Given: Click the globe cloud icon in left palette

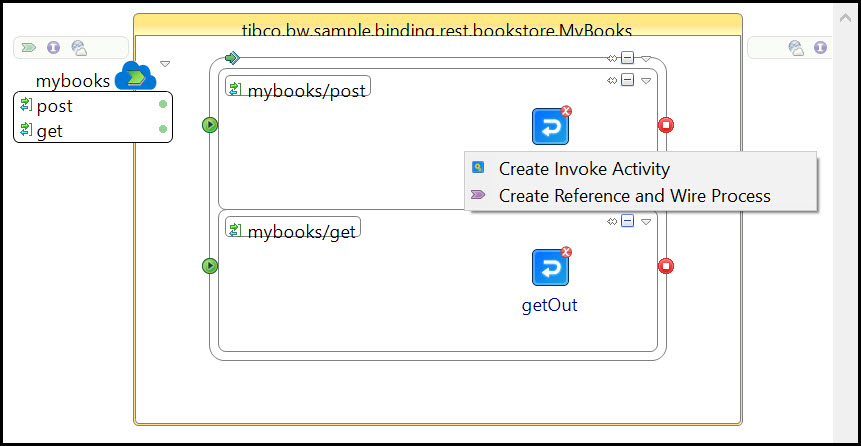Looking at the screenshot, I should (80, 48).
